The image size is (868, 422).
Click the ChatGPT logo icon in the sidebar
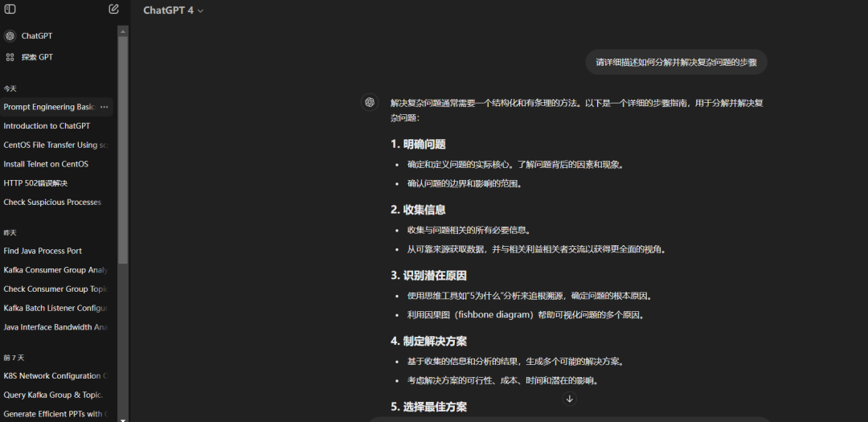10,36
